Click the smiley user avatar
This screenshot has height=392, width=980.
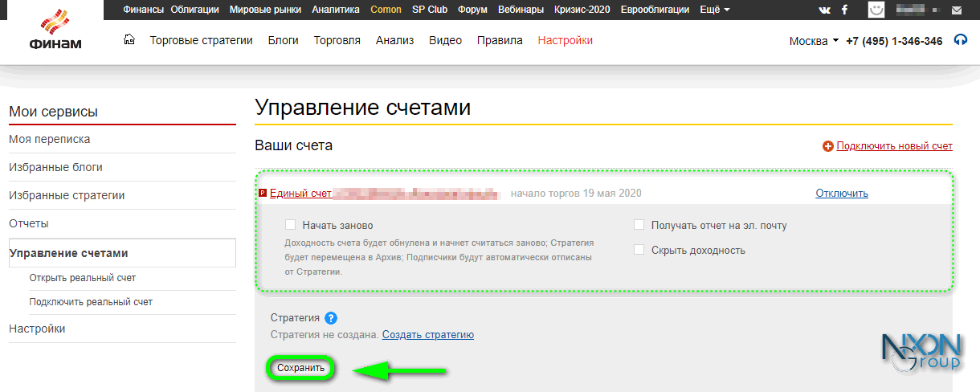pyautogui.click(x=876, y=10)
